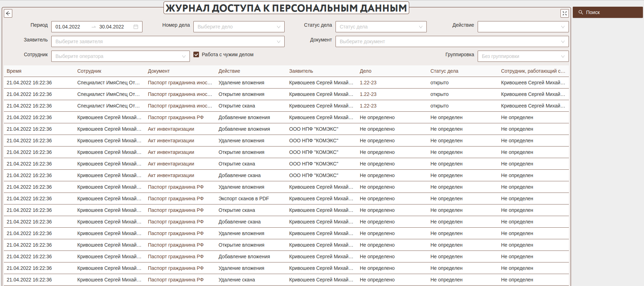644x286 pixels.
Task: Select the Экспорт сканов в PDF row
Action: (244, 199)
